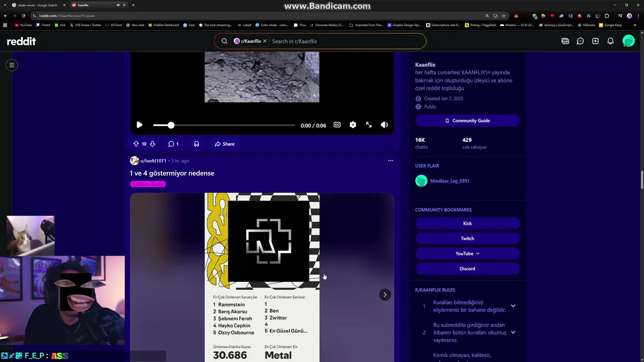Open the Kick community bookmark
Viewport: 644px width, 362px height.
point(467,223)
